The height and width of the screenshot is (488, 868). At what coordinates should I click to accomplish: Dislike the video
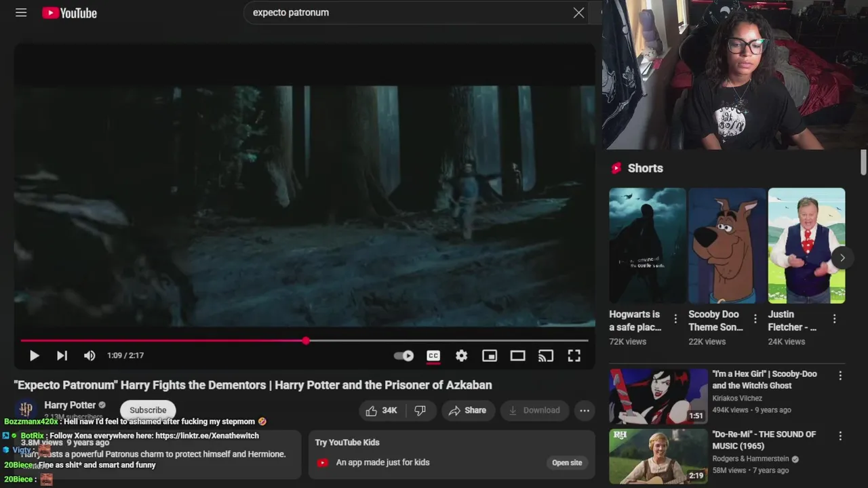[x=420, y=410]
